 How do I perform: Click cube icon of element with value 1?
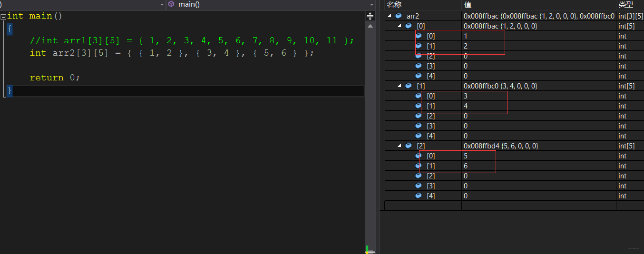[419, 36]
